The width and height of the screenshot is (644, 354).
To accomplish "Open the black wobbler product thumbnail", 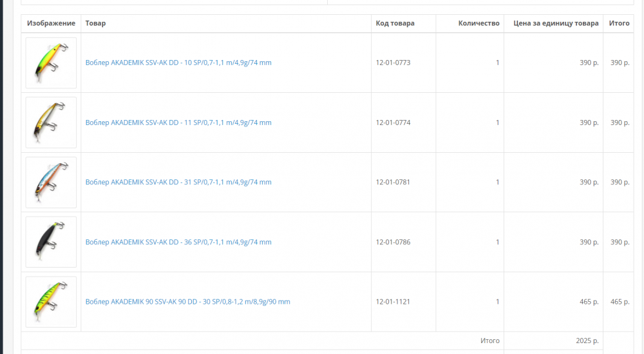I will click(x=51, y=242).
